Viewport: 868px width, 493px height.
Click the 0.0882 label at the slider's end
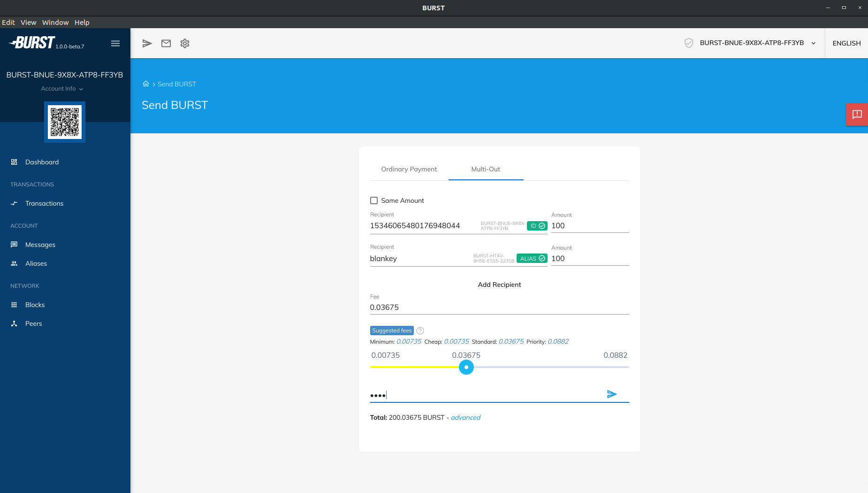coord(615,355)
